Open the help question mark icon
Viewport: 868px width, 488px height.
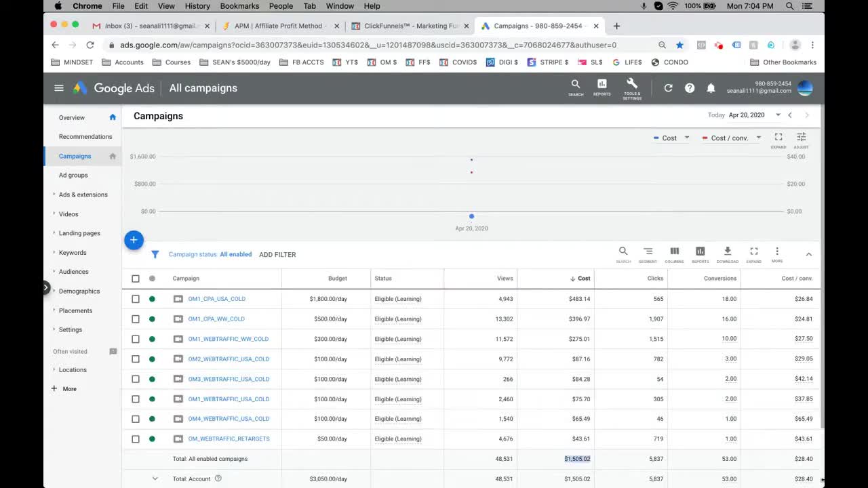[x=690, y=88]
